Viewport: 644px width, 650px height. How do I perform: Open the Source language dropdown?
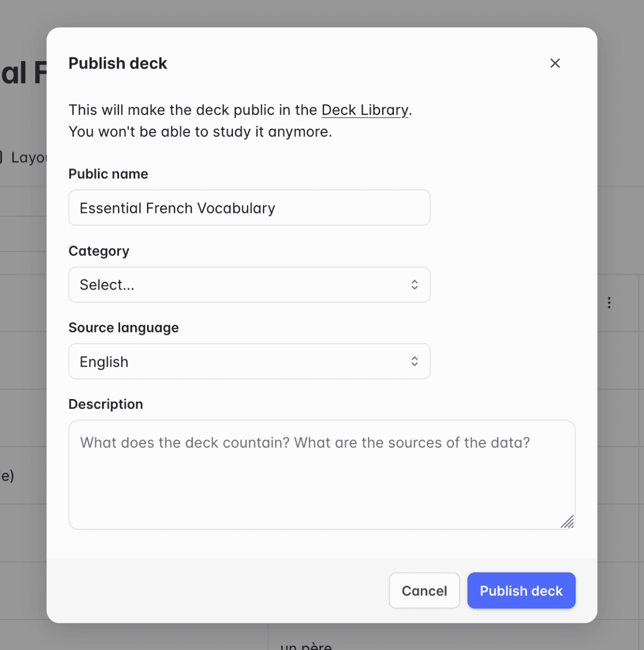(250, 361)
